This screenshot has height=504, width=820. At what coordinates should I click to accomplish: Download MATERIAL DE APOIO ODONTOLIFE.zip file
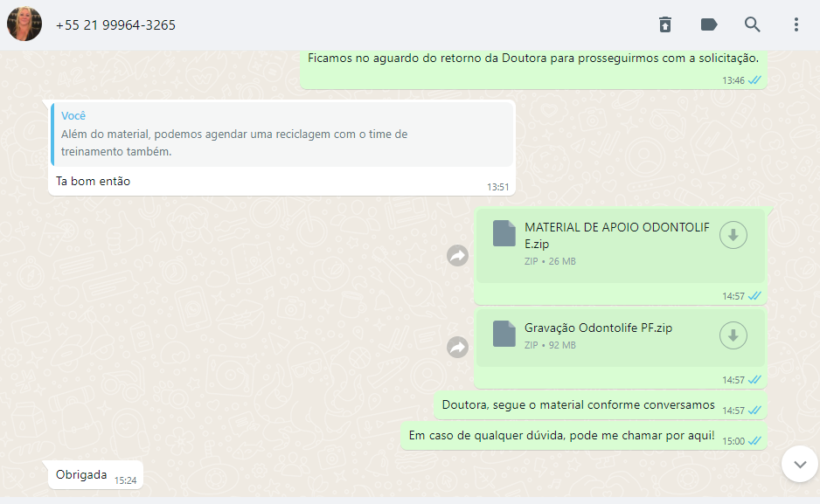tap(733, 235)
